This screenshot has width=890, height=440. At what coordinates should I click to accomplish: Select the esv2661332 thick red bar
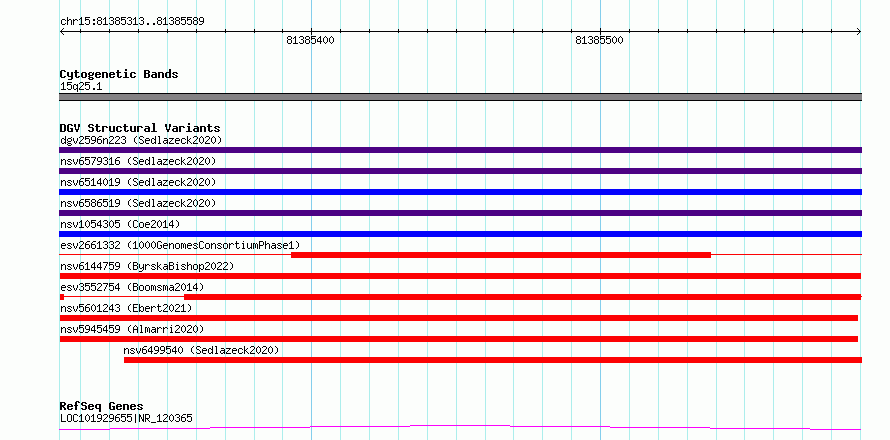[x=501, y=255]
